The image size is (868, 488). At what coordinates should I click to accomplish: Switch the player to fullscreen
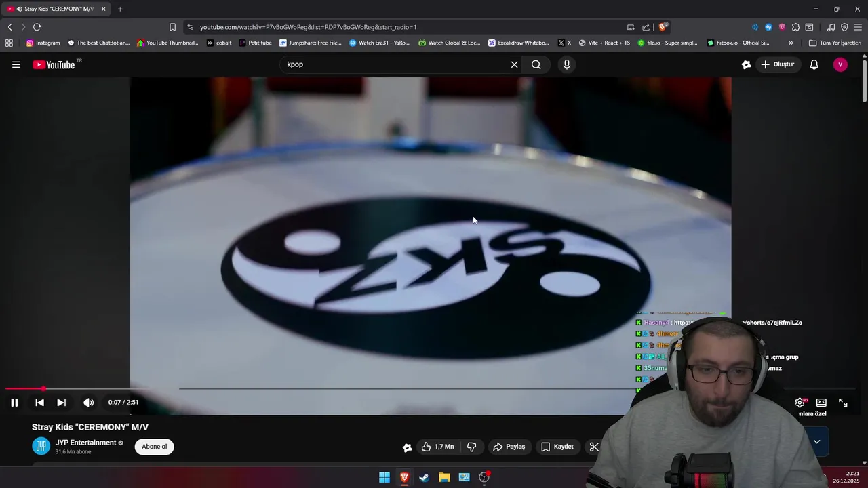point(843,403)
